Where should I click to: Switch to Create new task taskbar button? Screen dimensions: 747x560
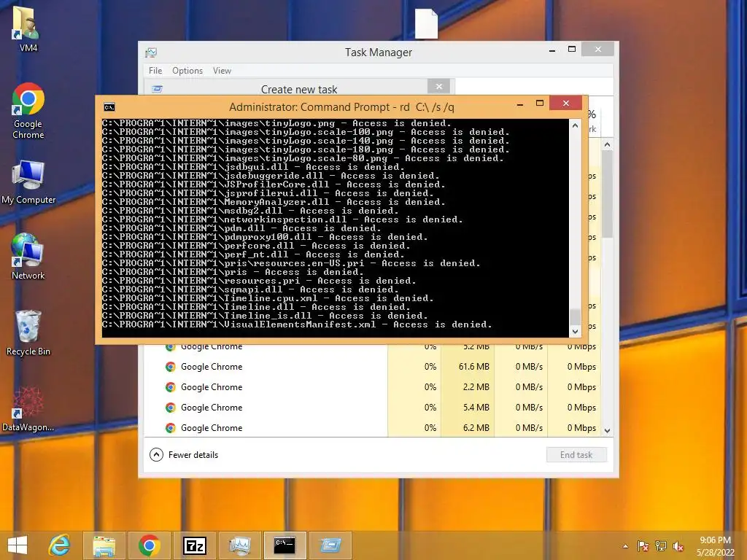tap(330, 545)
